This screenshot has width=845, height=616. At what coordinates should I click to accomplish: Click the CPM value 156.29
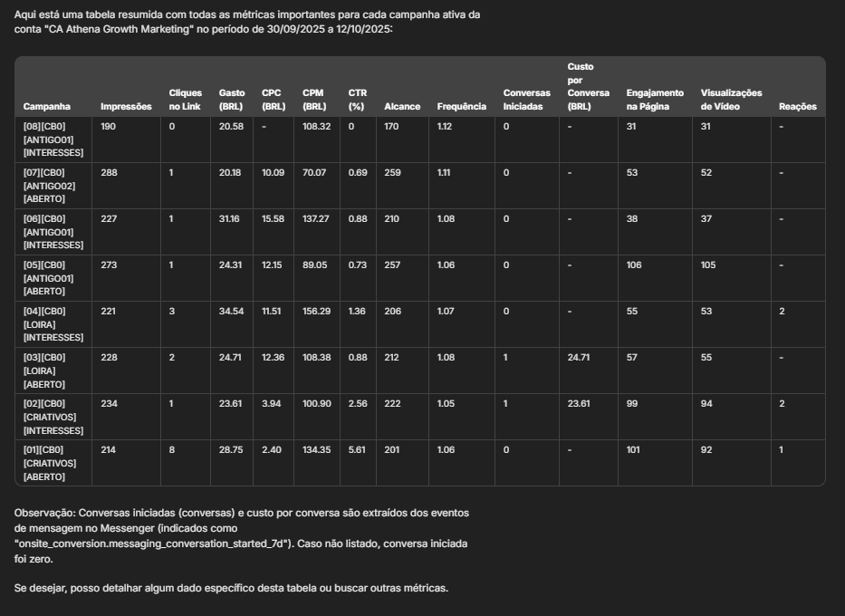[317, 312]
